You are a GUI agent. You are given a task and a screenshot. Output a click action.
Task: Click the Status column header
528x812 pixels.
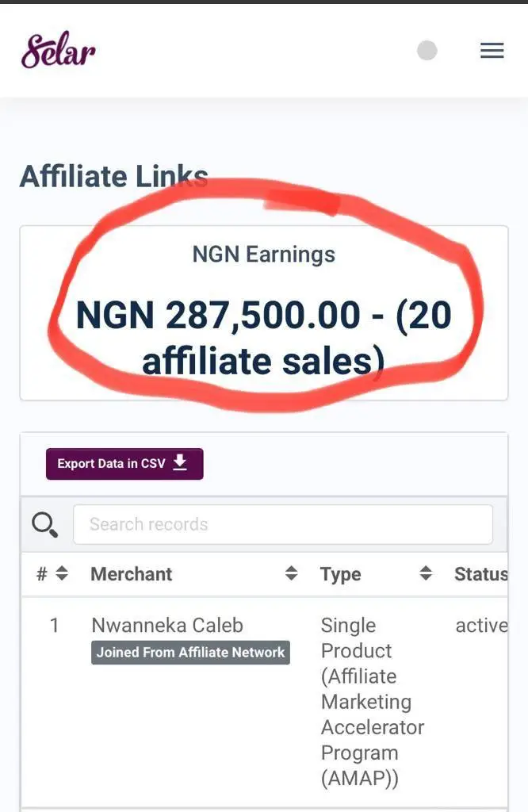480,574
